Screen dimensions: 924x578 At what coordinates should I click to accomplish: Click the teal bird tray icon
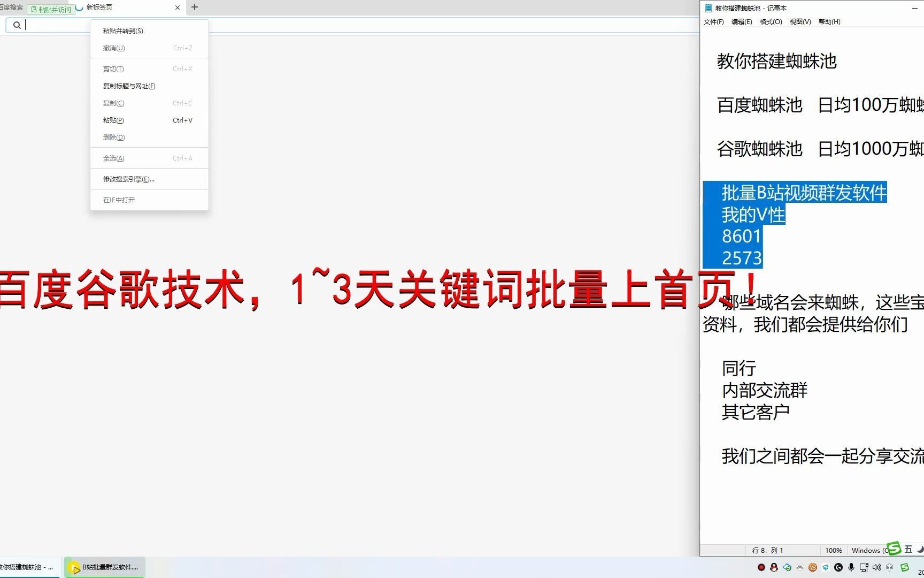point(826,567)
